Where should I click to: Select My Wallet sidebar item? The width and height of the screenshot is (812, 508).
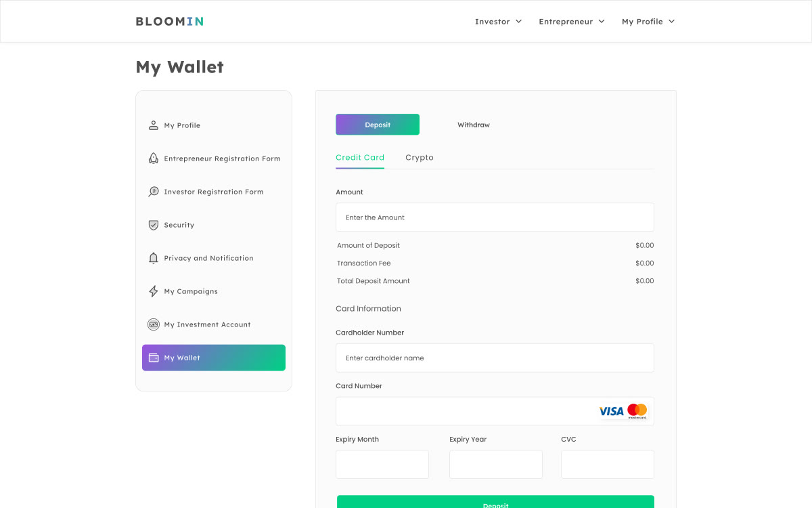click(214, 358)
